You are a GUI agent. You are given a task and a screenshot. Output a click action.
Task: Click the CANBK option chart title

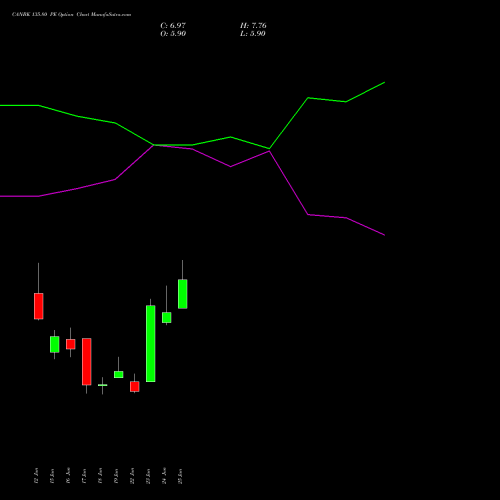click(x=72, y=15)
